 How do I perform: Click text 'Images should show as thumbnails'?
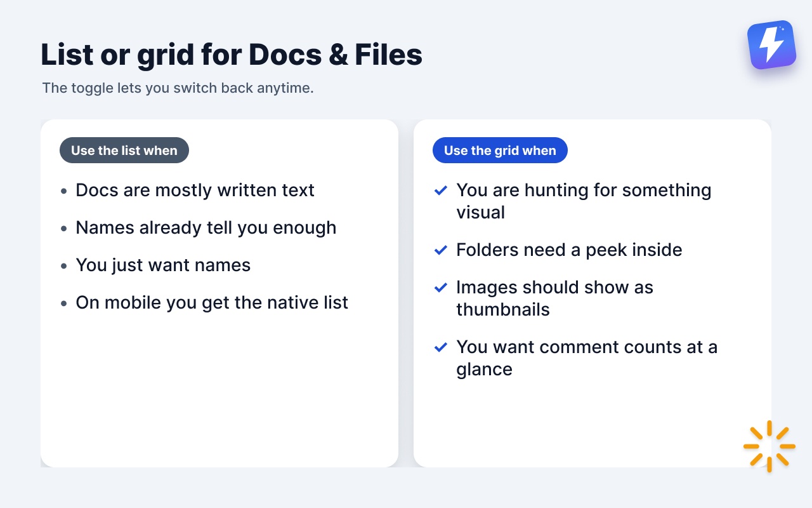tap(554, 298)
